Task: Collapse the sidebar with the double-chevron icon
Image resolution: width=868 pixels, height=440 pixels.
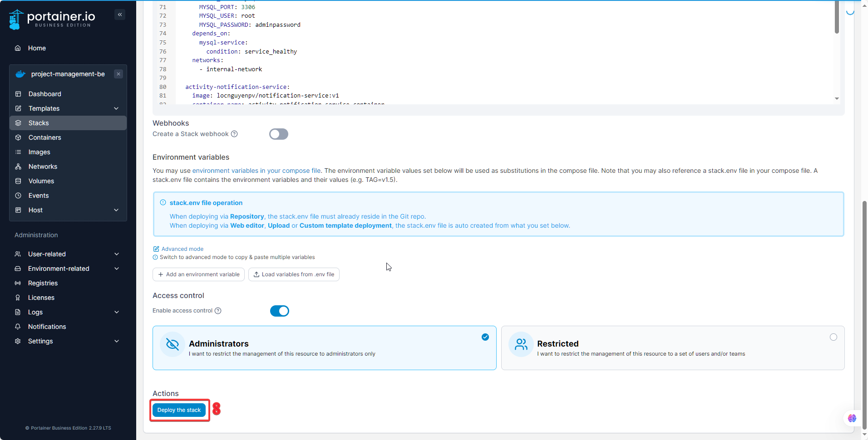Action: point(120,15)
